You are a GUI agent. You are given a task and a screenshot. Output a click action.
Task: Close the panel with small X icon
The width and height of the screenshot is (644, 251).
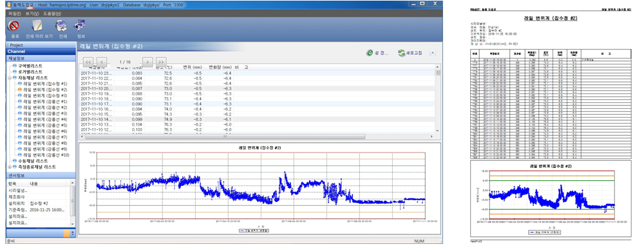point(433,53)
